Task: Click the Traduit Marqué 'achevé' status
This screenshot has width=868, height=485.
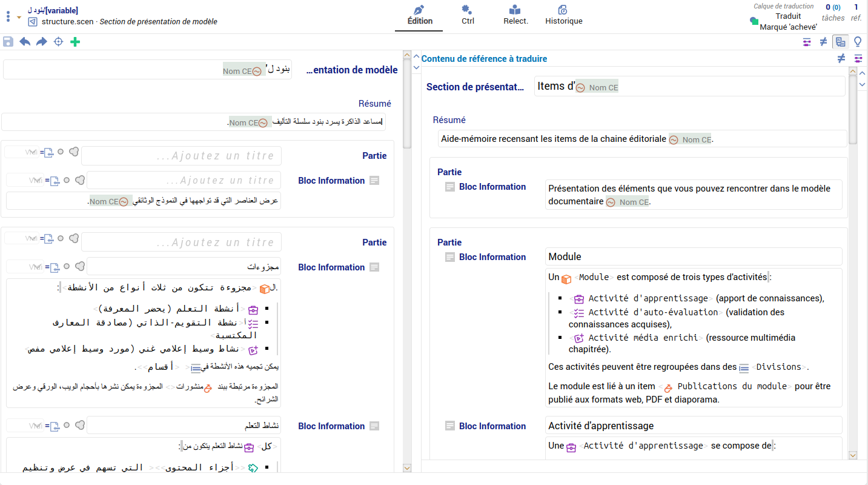Action: 788,21
